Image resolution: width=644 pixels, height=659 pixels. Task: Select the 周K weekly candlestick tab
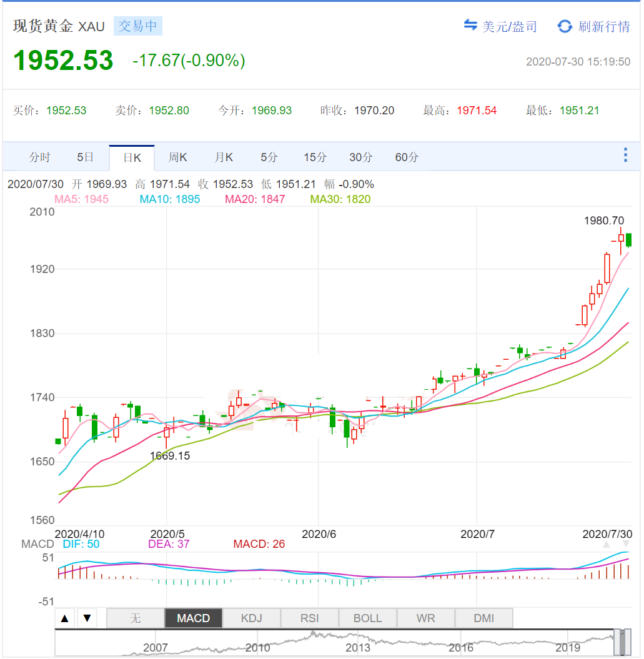point(177,157)
